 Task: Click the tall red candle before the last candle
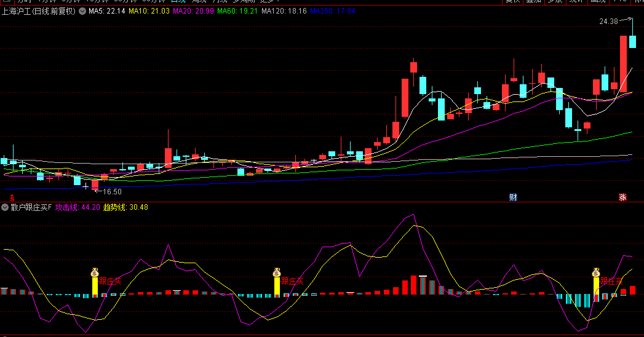point(624,64)
